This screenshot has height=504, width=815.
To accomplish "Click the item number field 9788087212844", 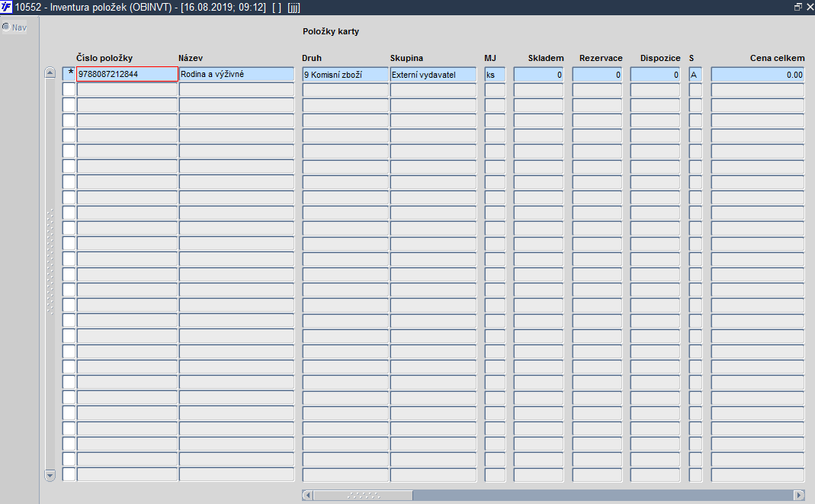I will coord(127,74).
